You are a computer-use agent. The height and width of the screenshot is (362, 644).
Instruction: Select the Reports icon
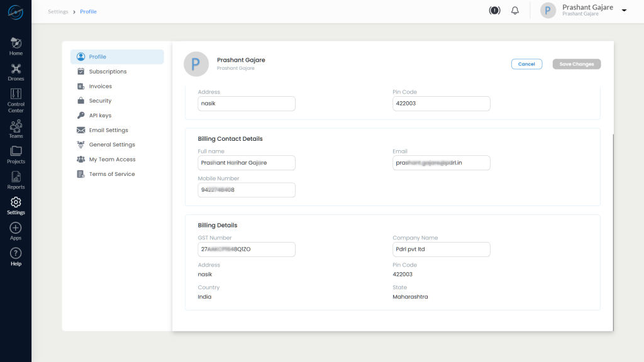tap(16, 179)
